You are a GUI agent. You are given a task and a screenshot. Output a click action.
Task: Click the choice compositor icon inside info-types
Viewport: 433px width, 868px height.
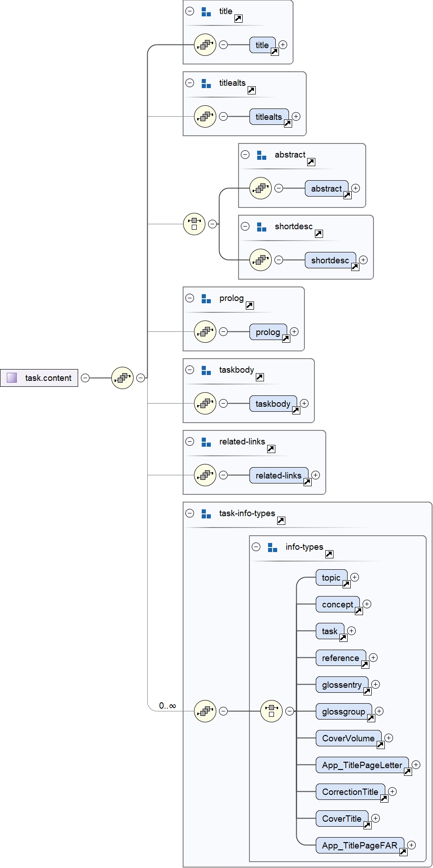coord(271,711)
